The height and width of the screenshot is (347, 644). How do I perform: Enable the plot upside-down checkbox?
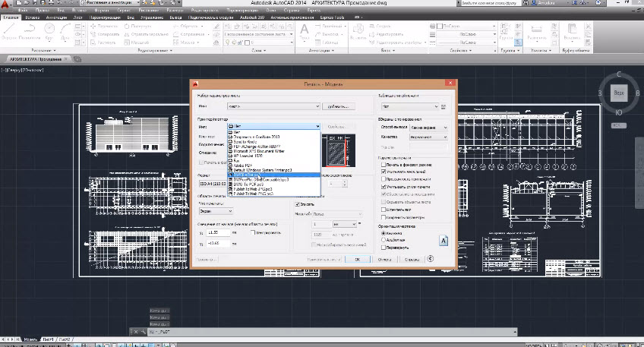pos(383,248)
